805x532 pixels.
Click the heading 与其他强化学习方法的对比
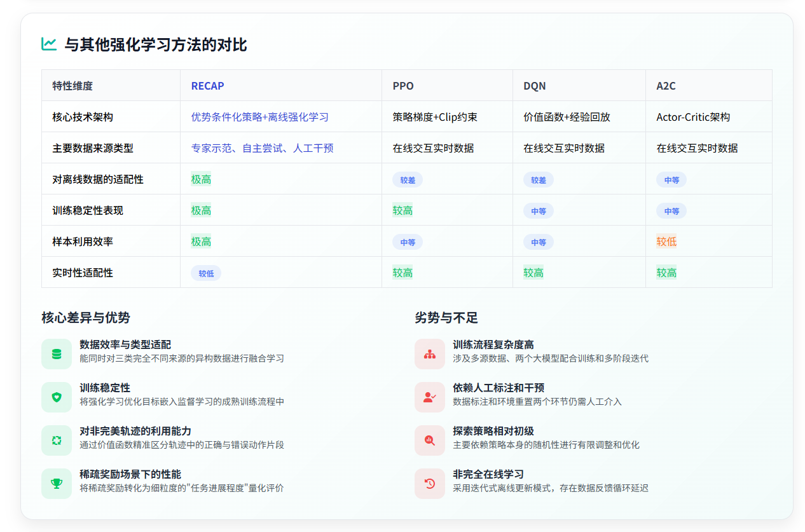156,44
